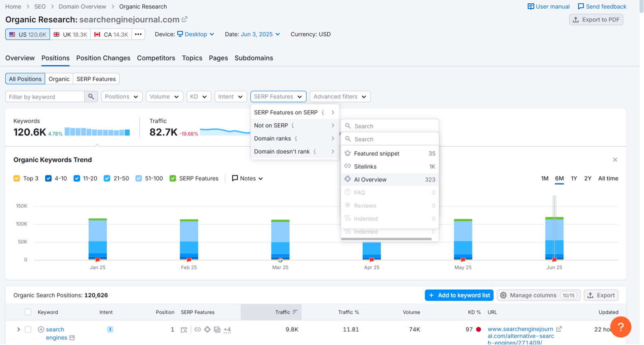Open the orange help question mark bubble
The image size is (644, 345).
pyautogui.click(x=621, y=327)
